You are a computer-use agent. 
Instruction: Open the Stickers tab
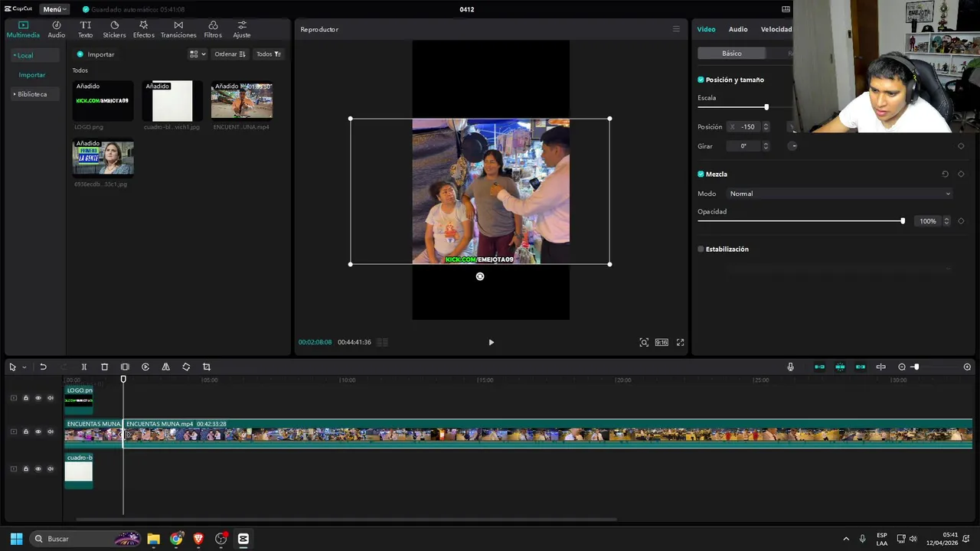pyautogui.click(x=114, y=29)
